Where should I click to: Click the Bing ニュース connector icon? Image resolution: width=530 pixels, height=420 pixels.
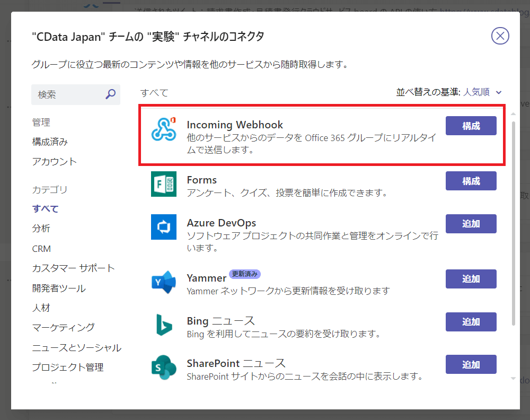pos(164,325)
